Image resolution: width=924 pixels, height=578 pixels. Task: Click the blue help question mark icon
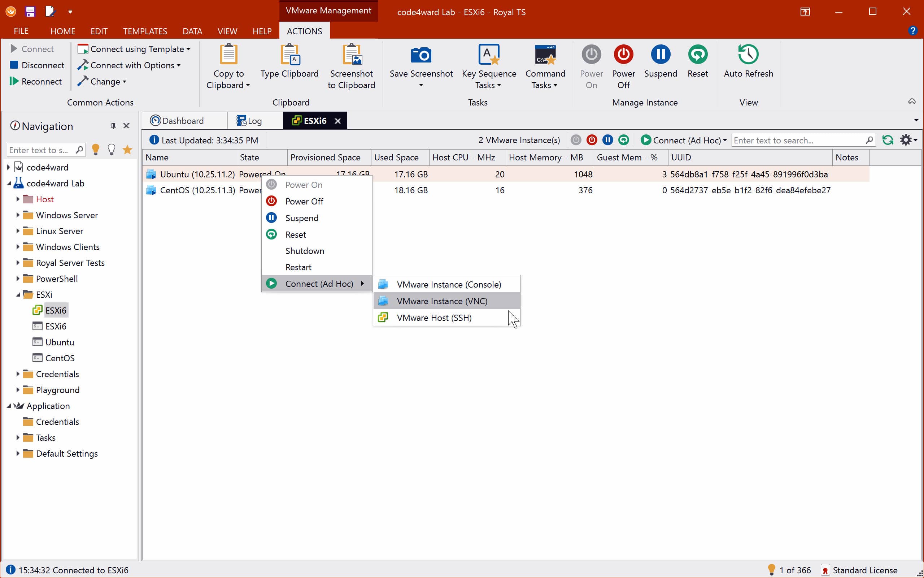(x=912, y=31)
